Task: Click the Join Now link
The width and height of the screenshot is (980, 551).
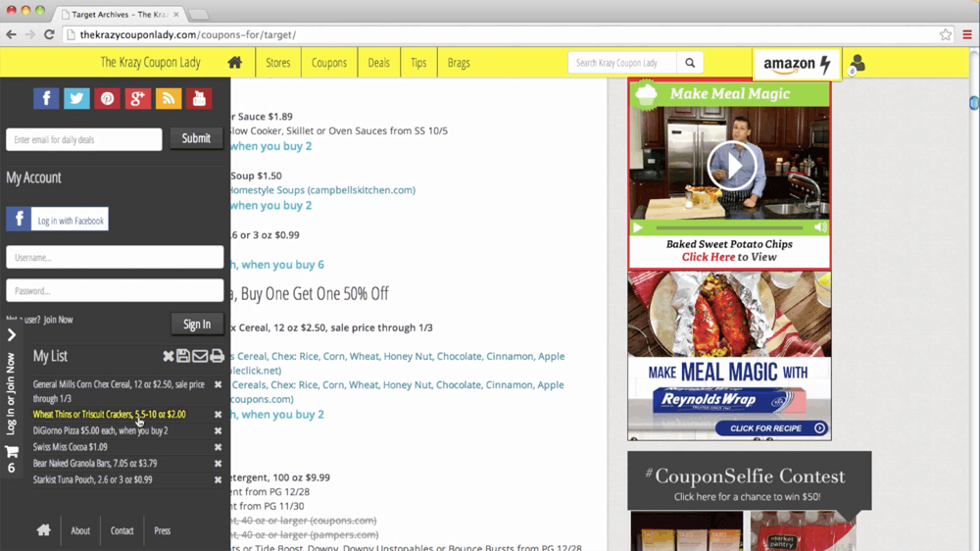Action: 58,320
